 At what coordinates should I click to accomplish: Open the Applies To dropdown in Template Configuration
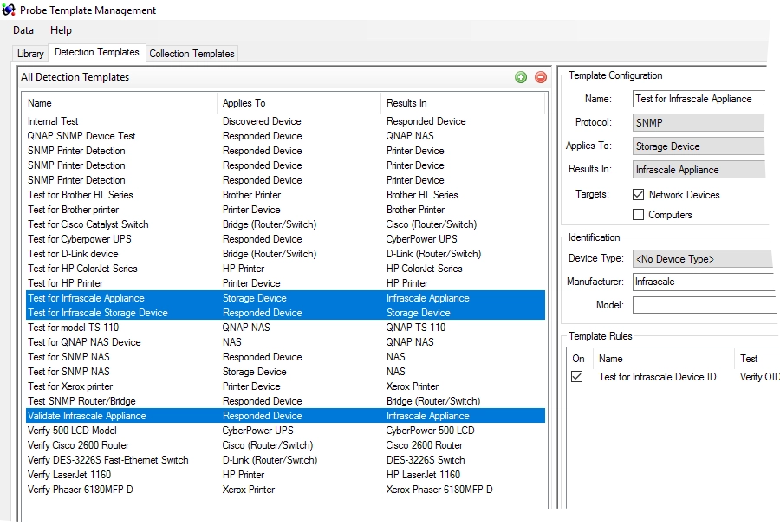pyautogui.click(x=699, y=146)
